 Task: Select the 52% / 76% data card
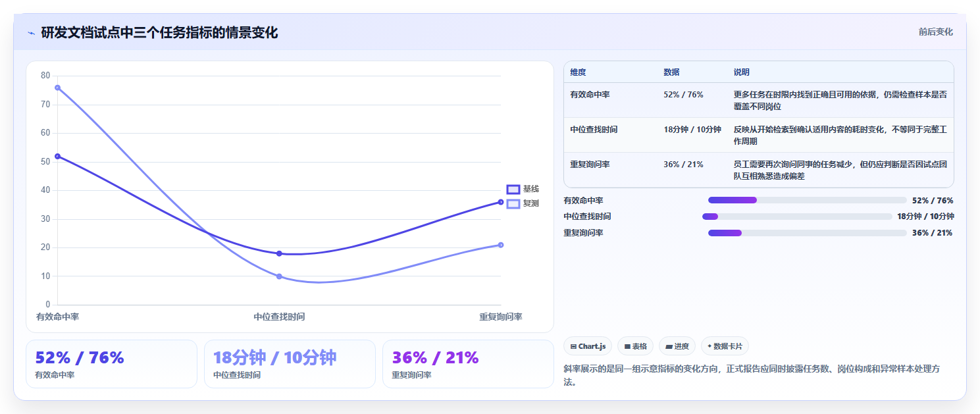click(111, 364)
